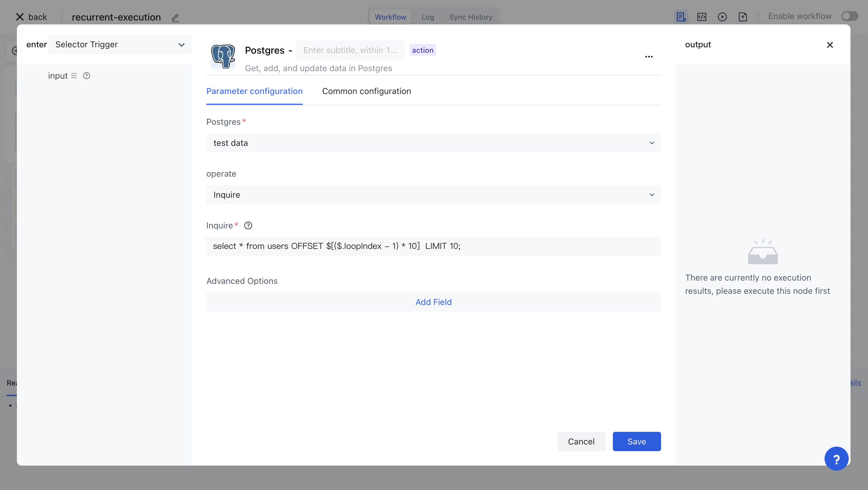Open the test data Postgres dropdown
This screenshot has width=868, height=490.
click(x=433, y=143)
